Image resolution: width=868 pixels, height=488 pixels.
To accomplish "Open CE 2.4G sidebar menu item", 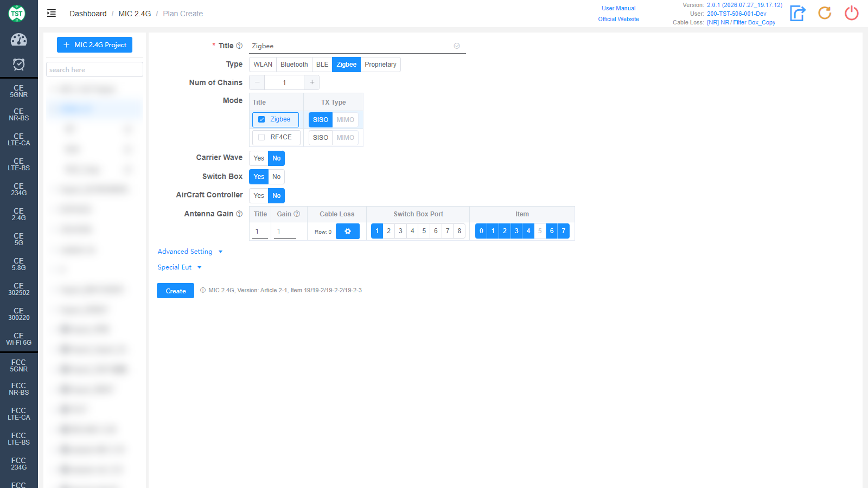I will 19,214.
